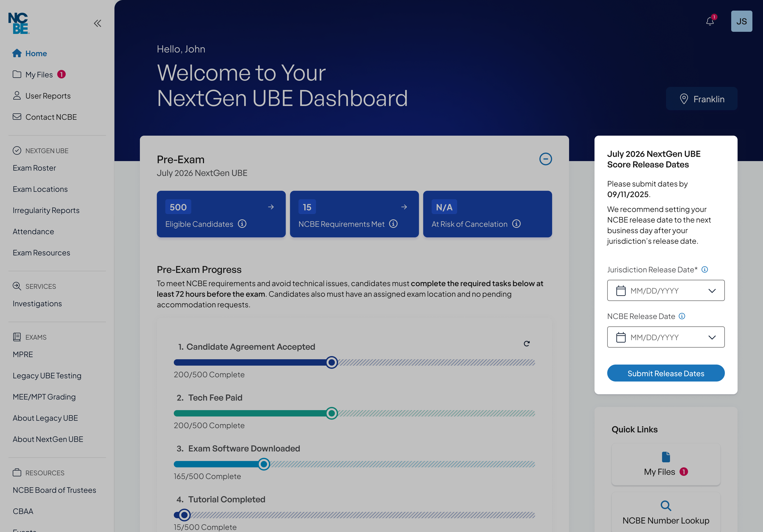Image resolution: width=763 pixels, height=532 pixels.
Task: Open Eligible Candidates card arrow
Action: [271, 207]
